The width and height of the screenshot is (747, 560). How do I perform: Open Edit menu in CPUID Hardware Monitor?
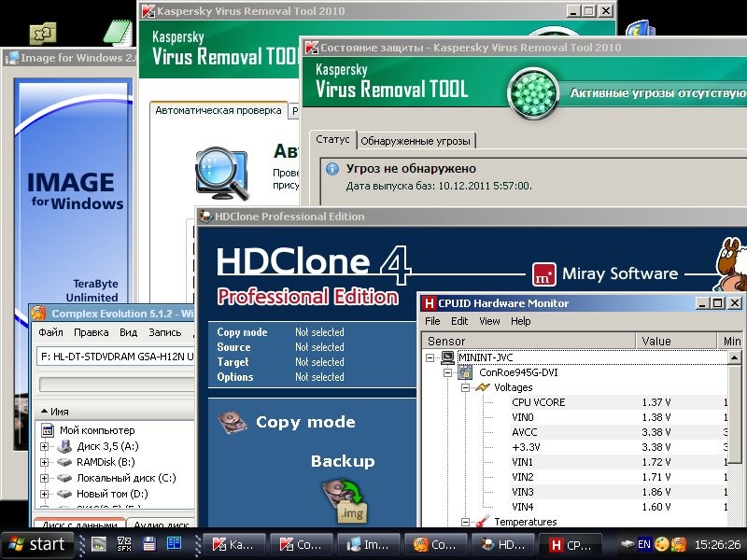[x=459, y=321]
